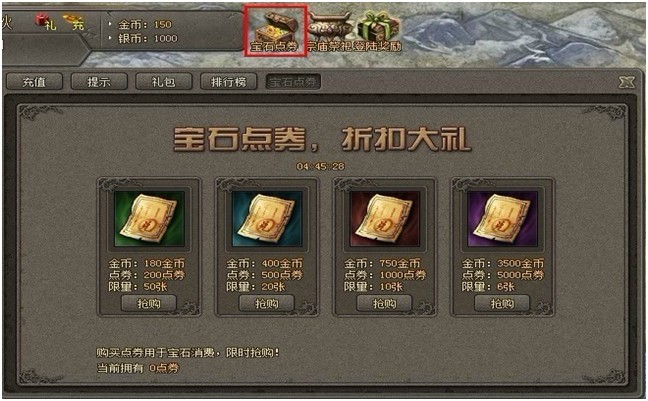Select the green 200点券 coupon image
The image size is (648, 401).
click(149, 219)
